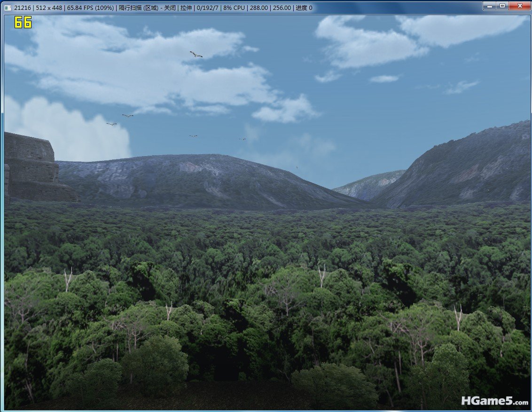Click the bare white trunk at far left
The width and height of the screenshot is (532, 412).
pyautogui.click(x=68, y=279)
